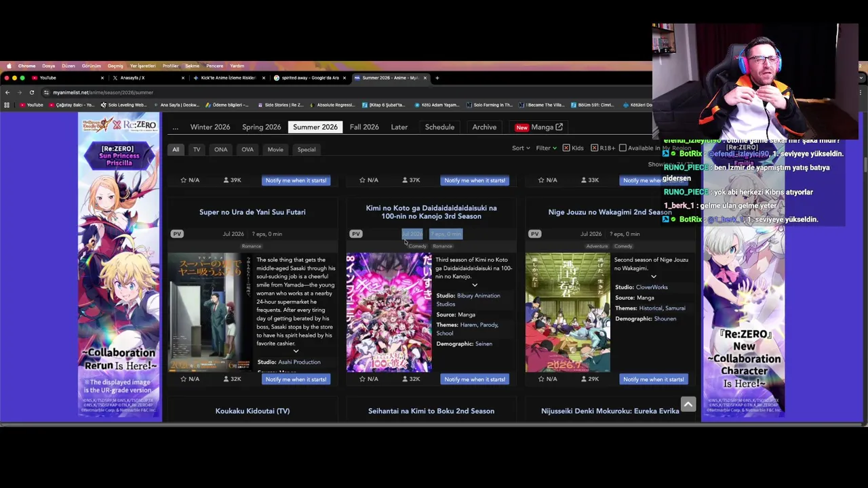Open the bookmarks apps grid icon
The image size is (868, 488).
point(7,105)
